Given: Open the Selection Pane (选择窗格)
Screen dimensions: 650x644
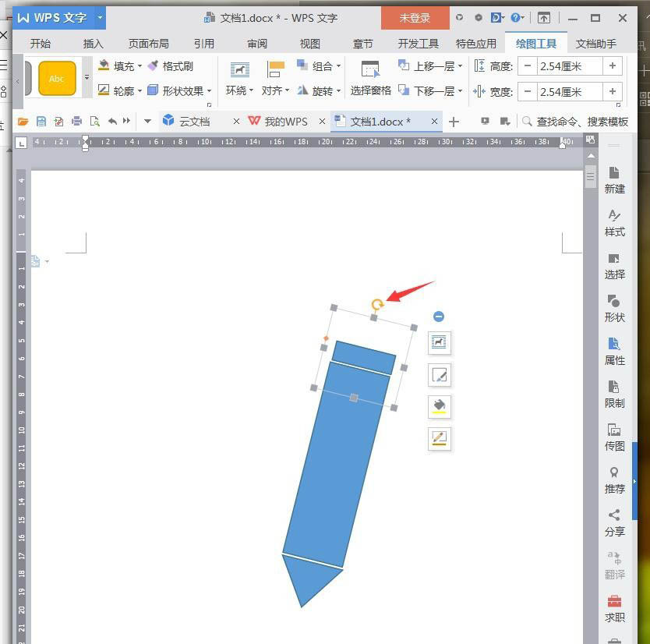Looking at the screenshot, I should click(x=370, y=79).
